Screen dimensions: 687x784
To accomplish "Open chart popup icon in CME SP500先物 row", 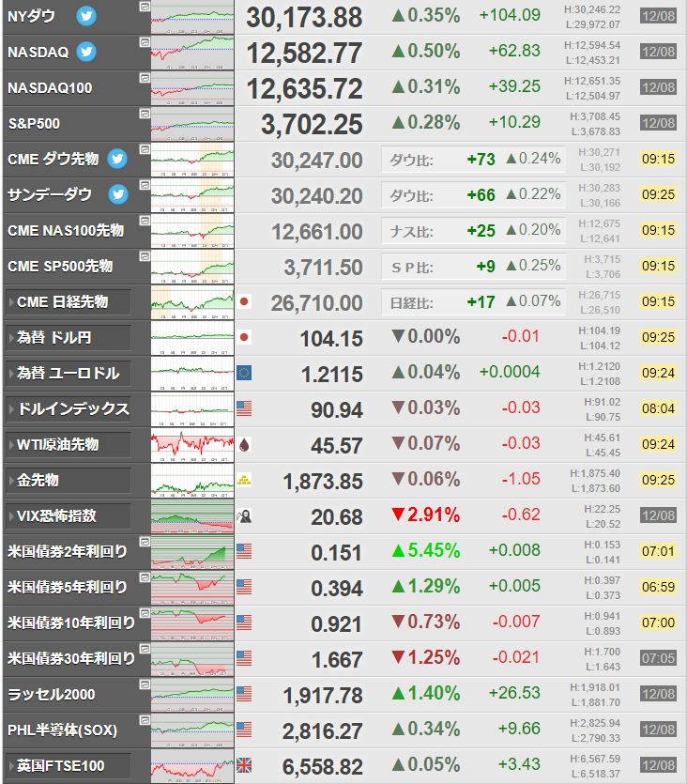I will coord(145,256).
